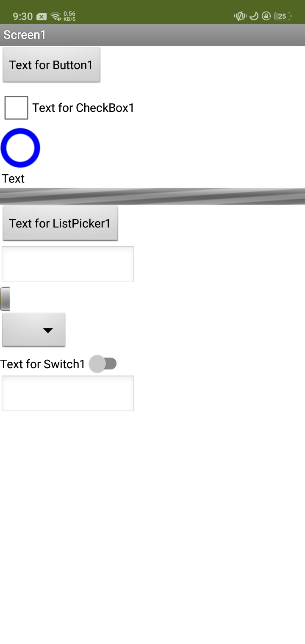The image size is (305, 644).
Task: Toggle the Switch1 switch on
Action: tap(103, 364)
